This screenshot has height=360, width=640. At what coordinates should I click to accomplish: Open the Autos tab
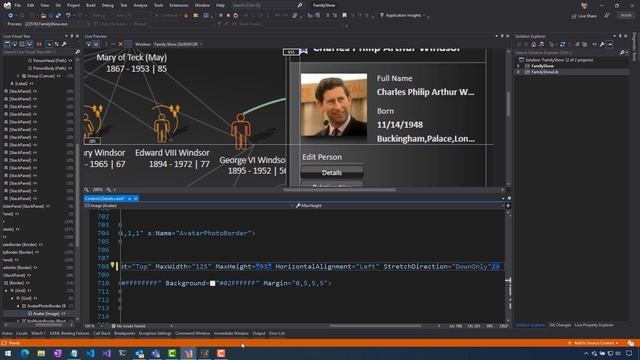point(7,333)
